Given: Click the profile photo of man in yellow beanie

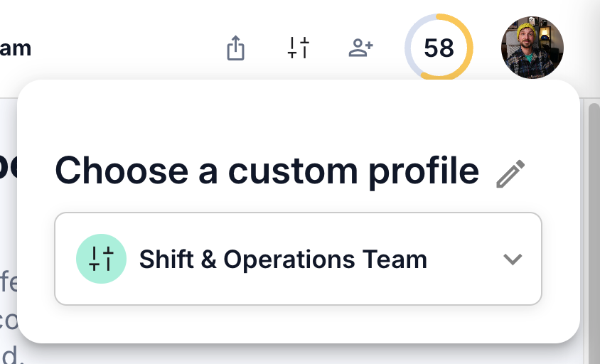Looking at the screenshot, I should pos(532,48).
